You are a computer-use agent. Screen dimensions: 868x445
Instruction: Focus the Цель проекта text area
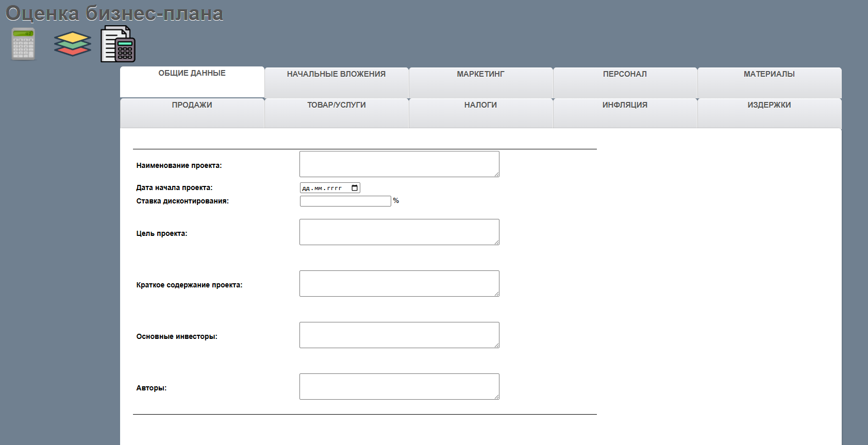coord(399,232)
